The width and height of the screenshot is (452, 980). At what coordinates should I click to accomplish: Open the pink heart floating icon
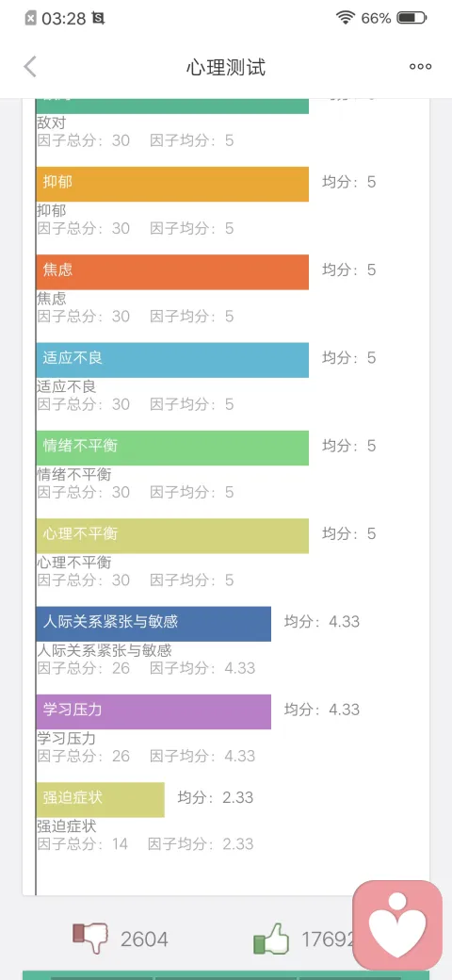click(397, 924)
